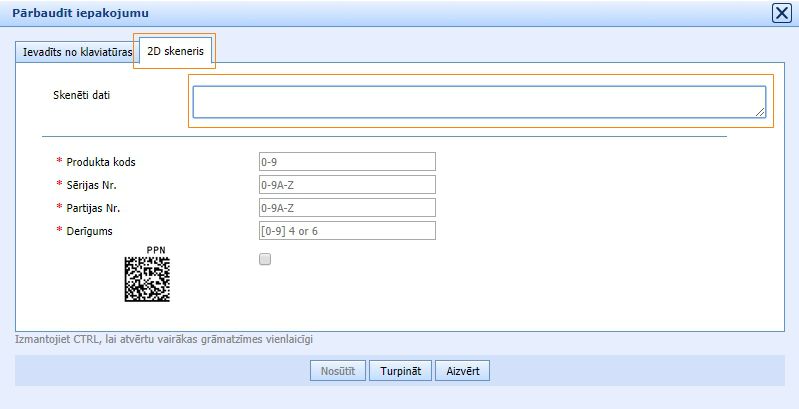Switch to Ievadīts no klaviatūras tab

77,51
